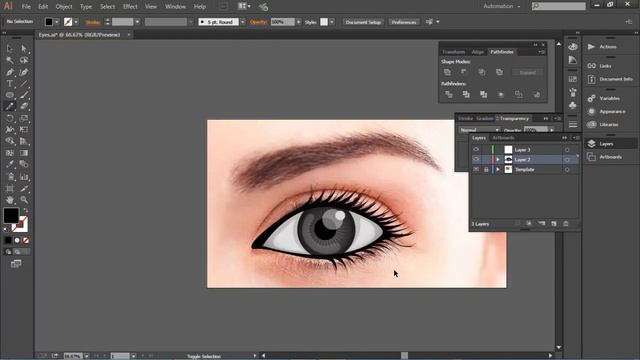640x360 pixels.
Task: Select the Eyedropper tool
Action: tap(10, 164)
